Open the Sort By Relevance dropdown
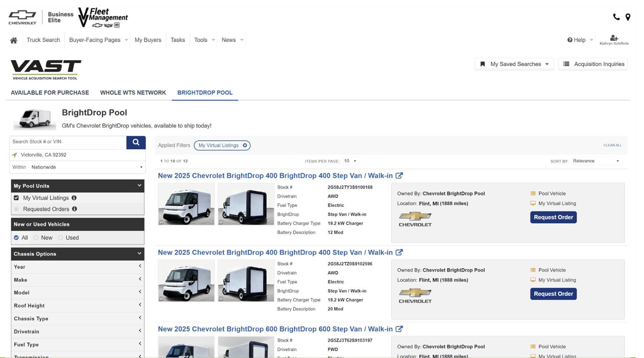Screen dimensions: 644x358 pyautogui.click(x=596, y=161)
